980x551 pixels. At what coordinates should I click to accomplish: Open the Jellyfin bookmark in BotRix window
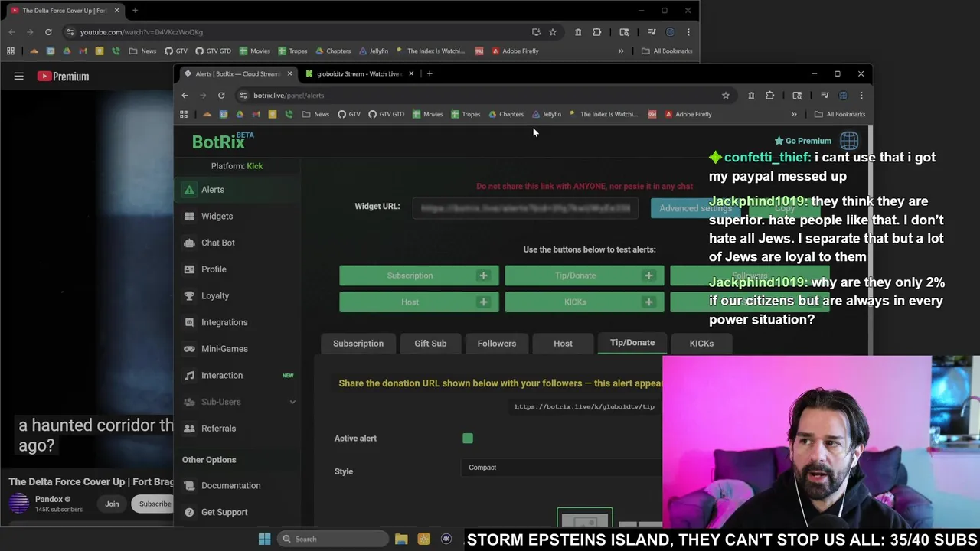click(546, 114)
